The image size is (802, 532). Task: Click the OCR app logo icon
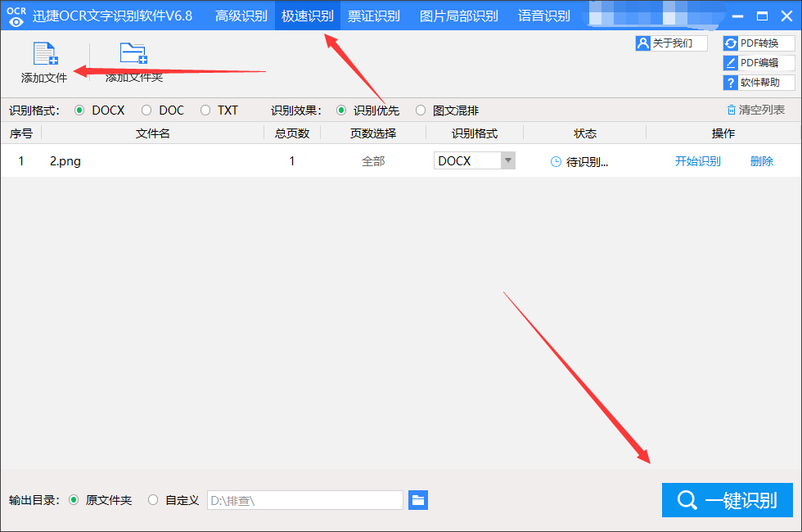coord(16,16)
